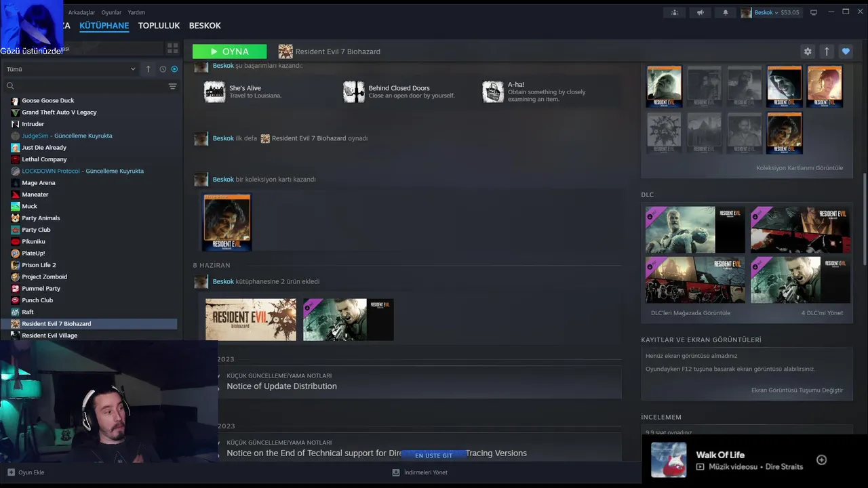Click the favorite heart icon

(x=846, y=52)
